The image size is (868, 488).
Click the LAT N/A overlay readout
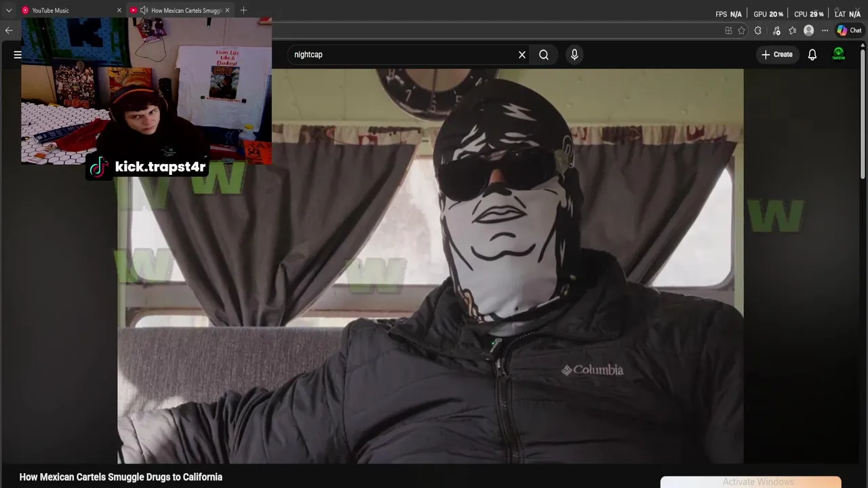[x=848, y=14]
